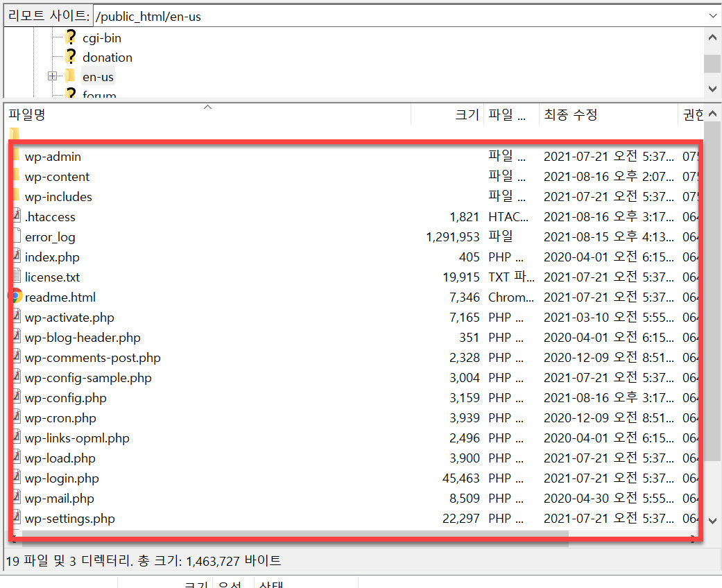This screenshot has width=722, height=588.
Task: Open the remote site path dropdown
Action: (x=713, y=16)
